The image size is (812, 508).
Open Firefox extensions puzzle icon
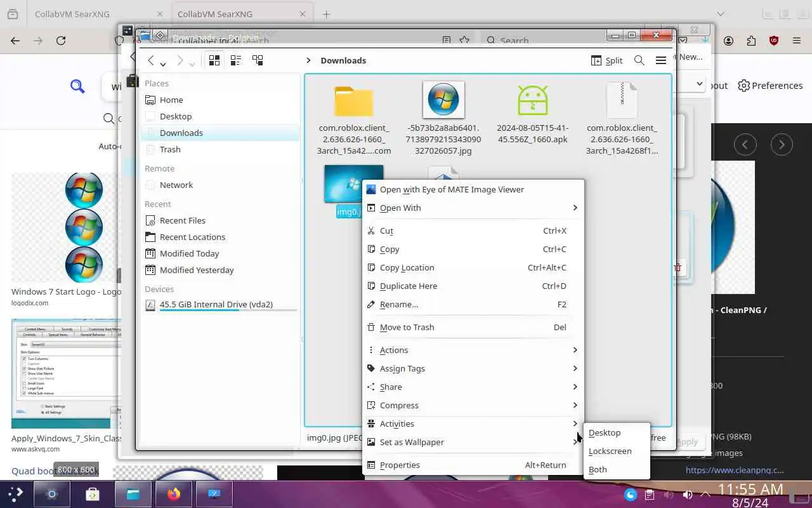point(751,41)
